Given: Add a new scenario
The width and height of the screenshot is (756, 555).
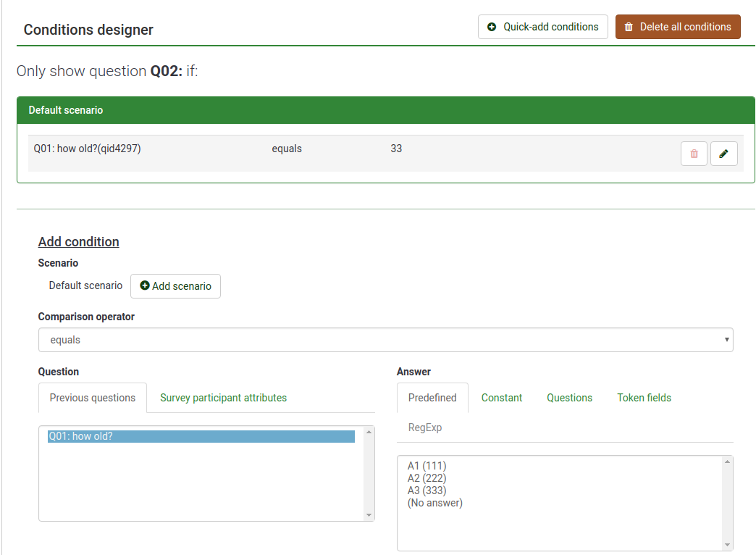Looking at the screenshot, I should 175,286.
